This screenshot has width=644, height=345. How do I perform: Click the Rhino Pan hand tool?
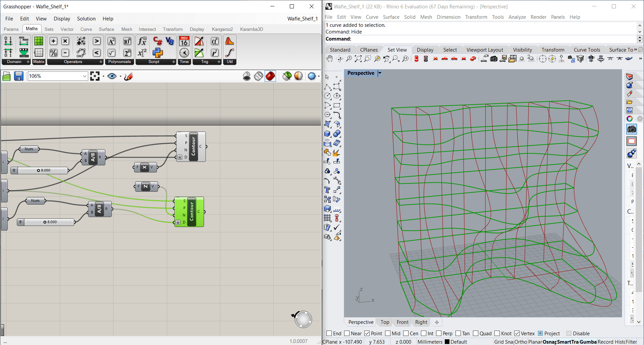coord(329,59)
